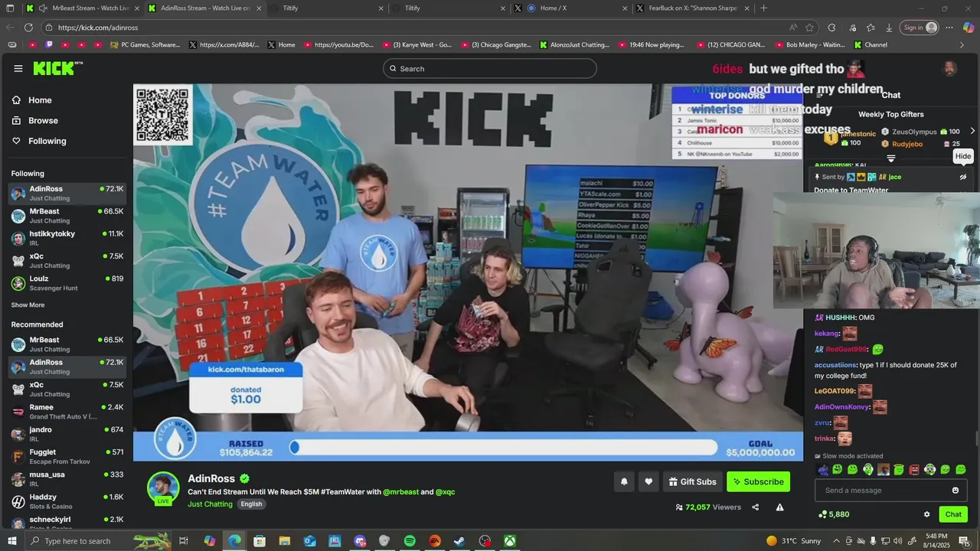Open the emoji picker in the message box
Image resolution: width=980 pixels, height=551 pixels.
[x=955, y=491]
